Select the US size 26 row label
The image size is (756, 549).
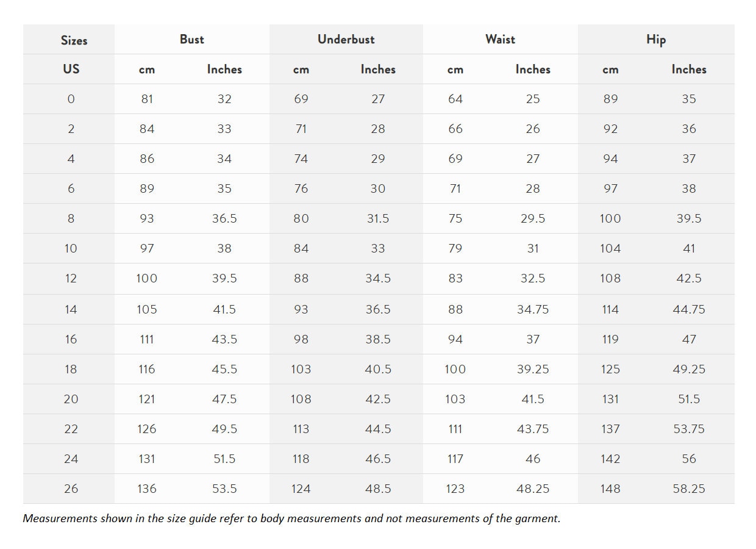point(71,489)
